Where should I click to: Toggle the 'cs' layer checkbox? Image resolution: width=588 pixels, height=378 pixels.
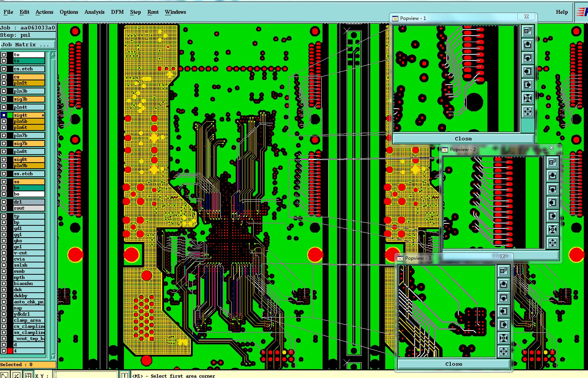click(x=4, y=77)
